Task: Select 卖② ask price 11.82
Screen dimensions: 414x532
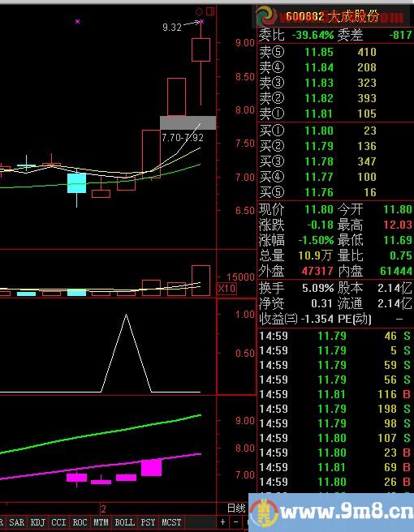Action: click(x=319, y=98)
